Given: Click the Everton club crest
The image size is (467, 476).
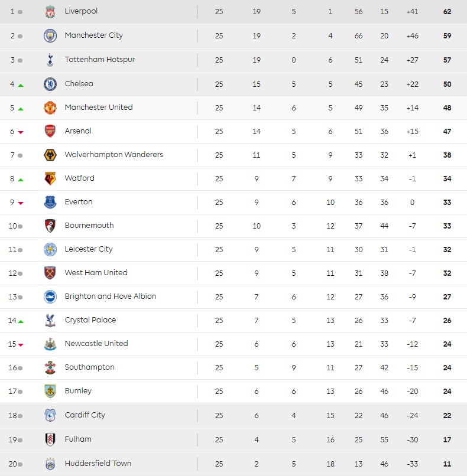Looking at the screenshot, I should 50,201.
